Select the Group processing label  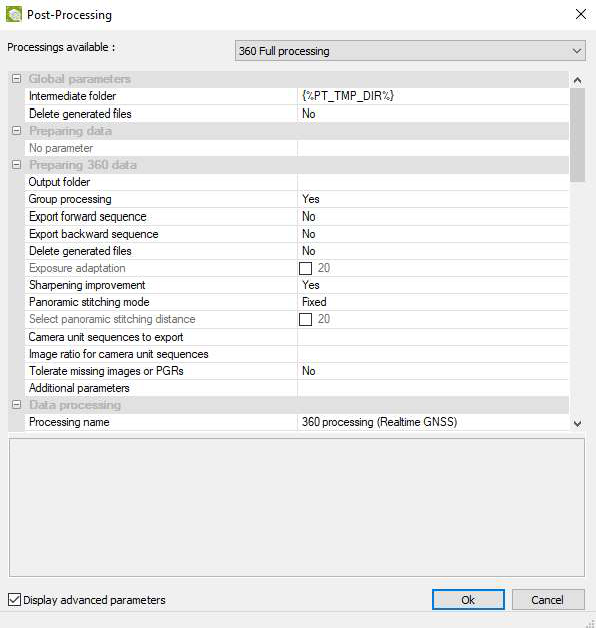(x=70, y=199)
